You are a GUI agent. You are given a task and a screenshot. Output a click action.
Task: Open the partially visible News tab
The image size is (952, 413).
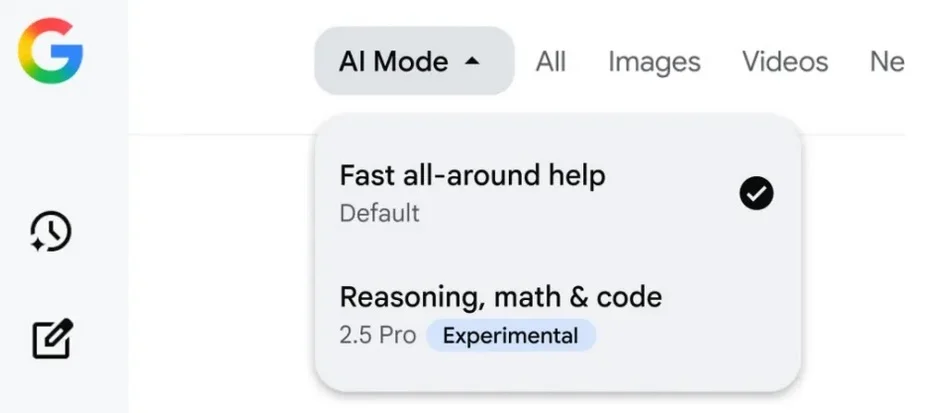pos(886,62)
